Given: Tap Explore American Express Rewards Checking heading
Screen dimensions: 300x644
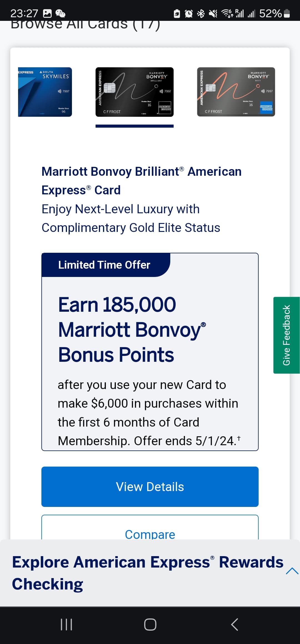Looking at the screenshot, I should tap(147, 573).
